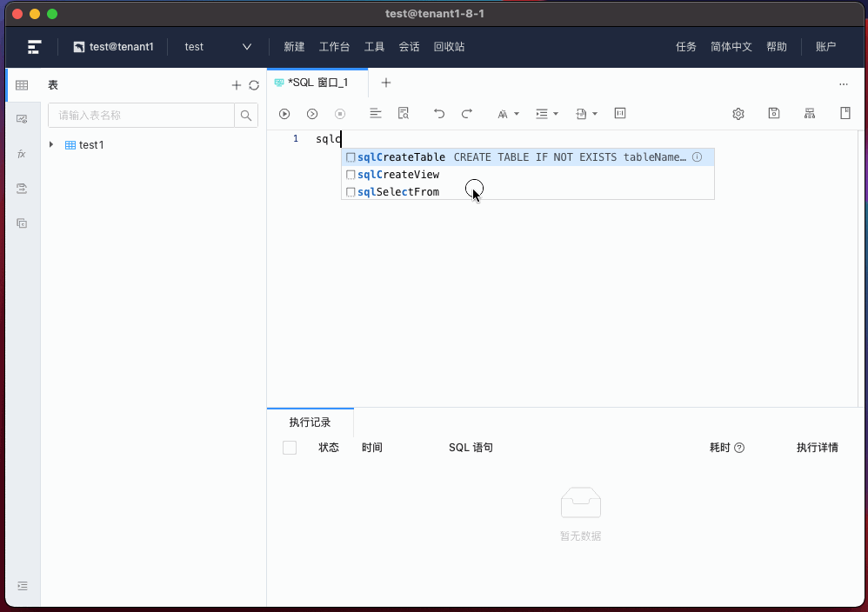Open the 新建 menu

pos(295,47)
